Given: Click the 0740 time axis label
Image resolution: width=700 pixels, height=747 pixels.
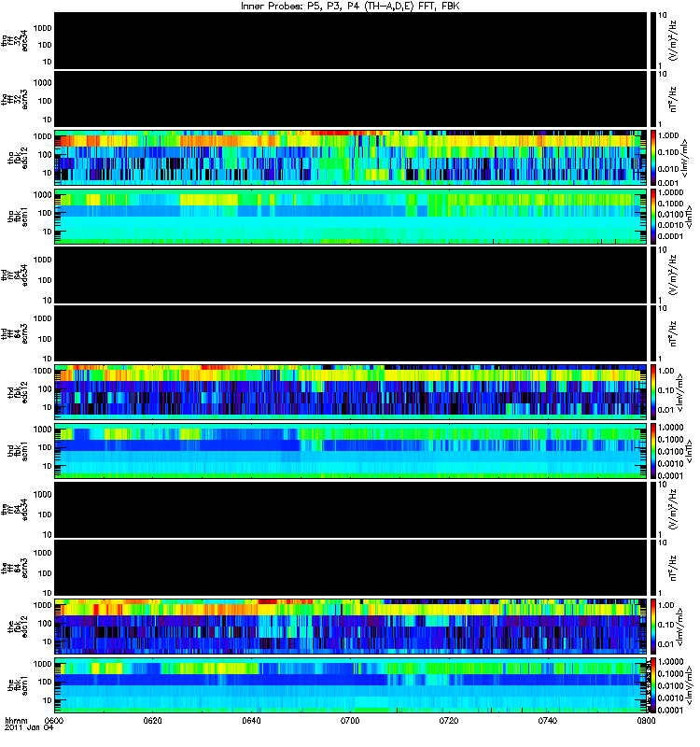Looking at the screenshot, I should tap(548, 720).
